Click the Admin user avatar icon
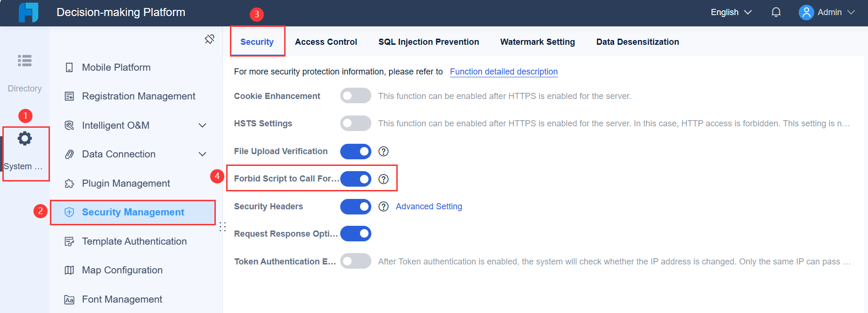This screenshot has height=313, width=868. pos(806,12)
